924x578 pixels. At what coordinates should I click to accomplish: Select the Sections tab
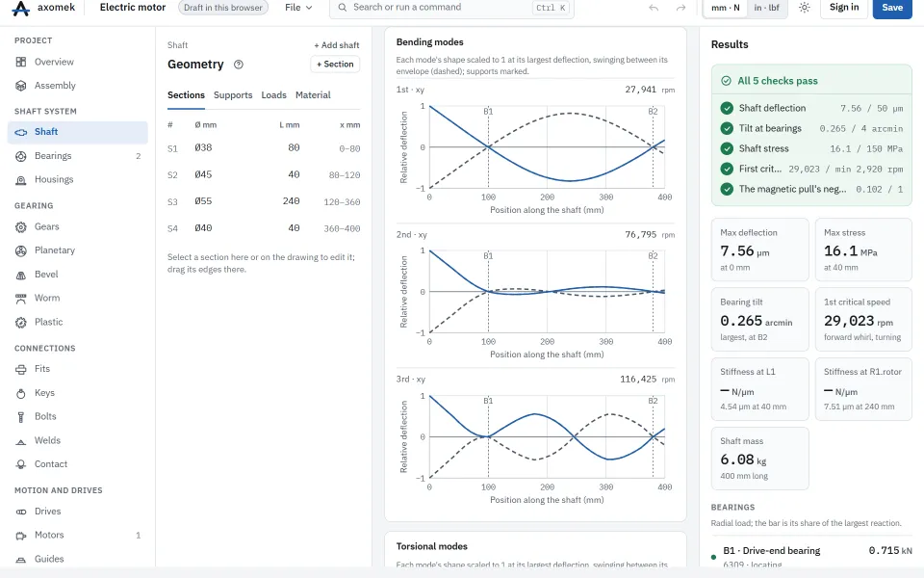click(x=186, y=95)
